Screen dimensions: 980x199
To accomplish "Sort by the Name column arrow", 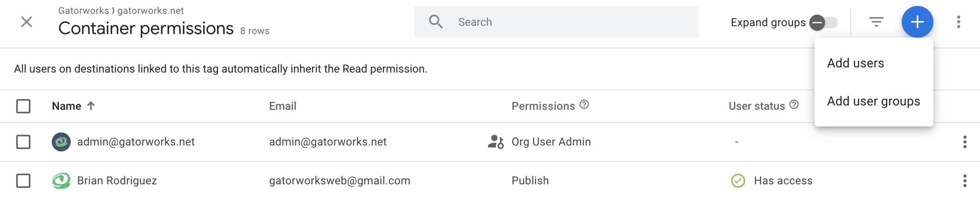I will [x=91, y=106].
